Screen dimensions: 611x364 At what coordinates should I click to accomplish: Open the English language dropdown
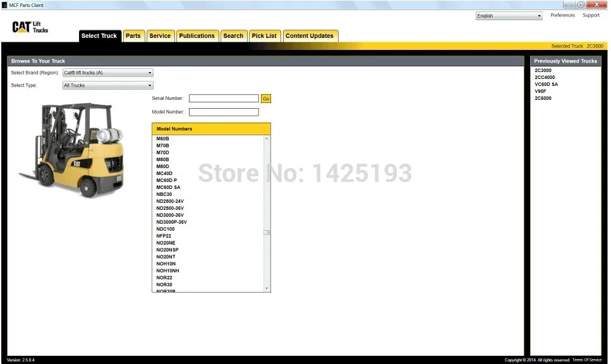pos(509,16)
